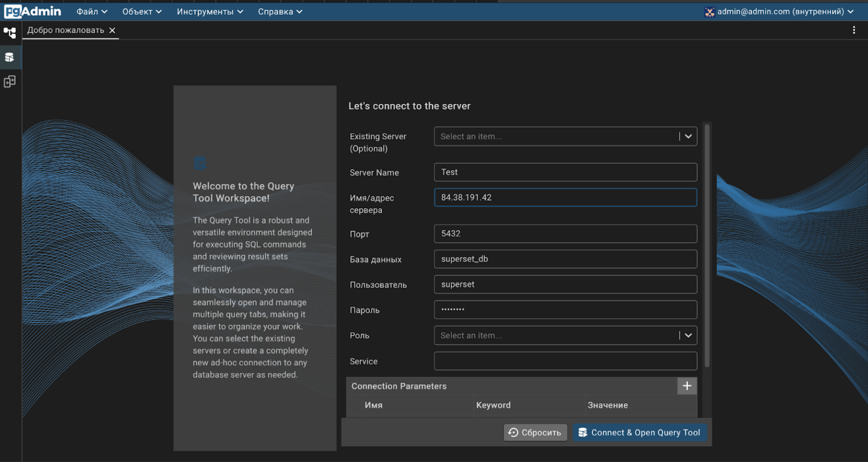Screen dimensions: 868x462
Task: Click the form's vertical scrollbar
Action: tap(707, 245)
